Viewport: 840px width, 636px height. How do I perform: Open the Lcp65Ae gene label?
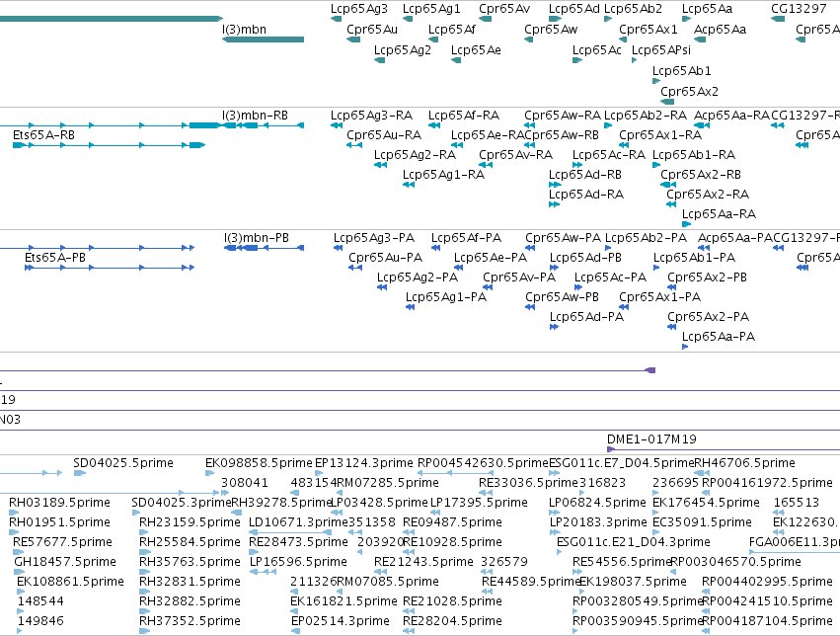point(476,49)
